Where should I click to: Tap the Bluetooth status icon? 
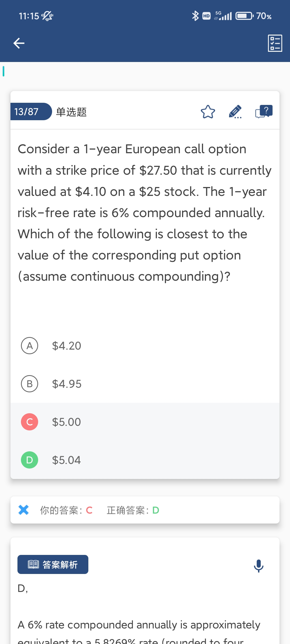(195, 16)
